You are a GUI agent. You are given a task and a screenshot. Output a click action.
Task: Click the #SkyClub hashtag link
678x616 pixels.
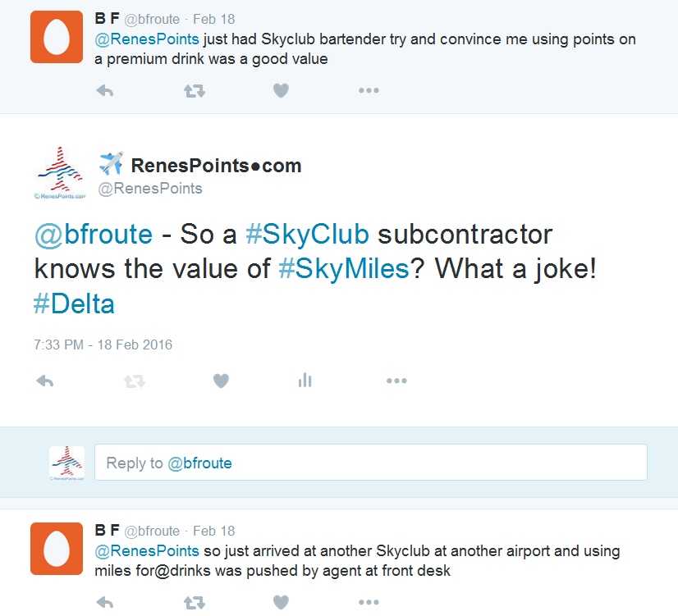tap(306, 235)
